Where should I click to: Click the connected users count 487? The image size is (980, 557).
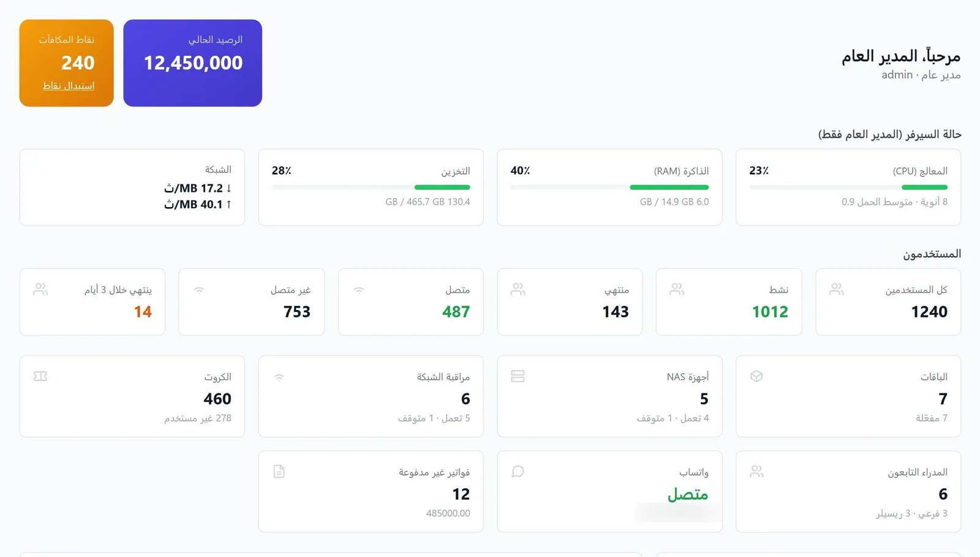(456, 312)
